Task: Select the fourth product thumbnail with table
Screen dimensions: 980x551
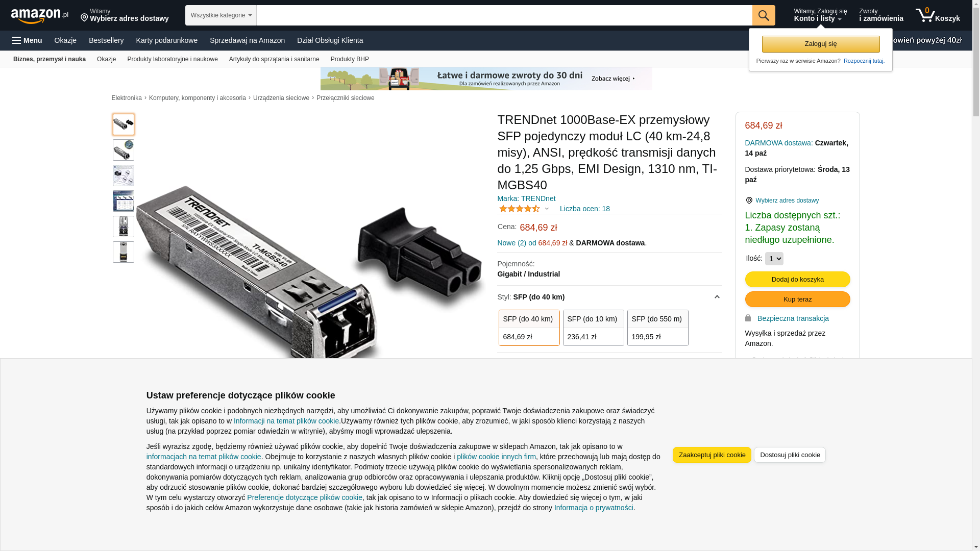Action: tap(124, 201)
